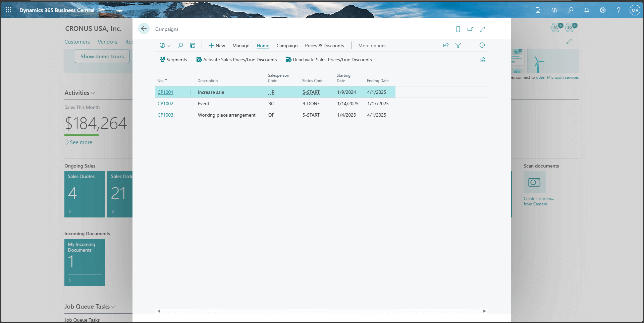The width and height of the screenshot is (644, 323).
Task: Open page details with the information icon
Action: [482, 45]
